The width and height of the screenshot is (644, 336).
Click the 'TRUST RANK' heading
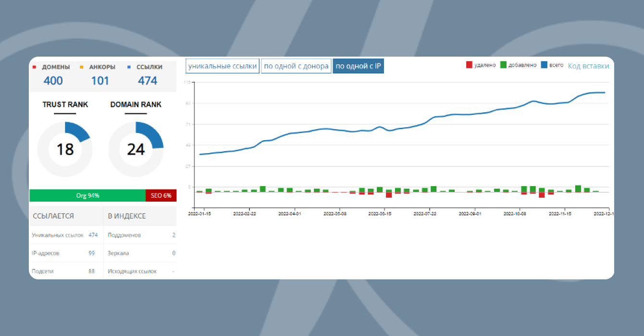point(65,105)
